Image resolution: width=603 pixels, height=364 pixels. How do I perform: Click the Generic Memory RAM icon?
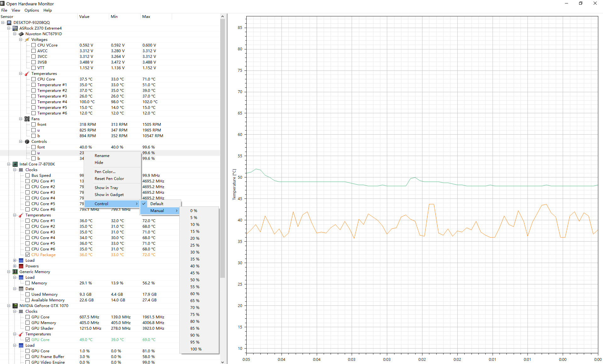pyautogui.click(x=15, y=272)
